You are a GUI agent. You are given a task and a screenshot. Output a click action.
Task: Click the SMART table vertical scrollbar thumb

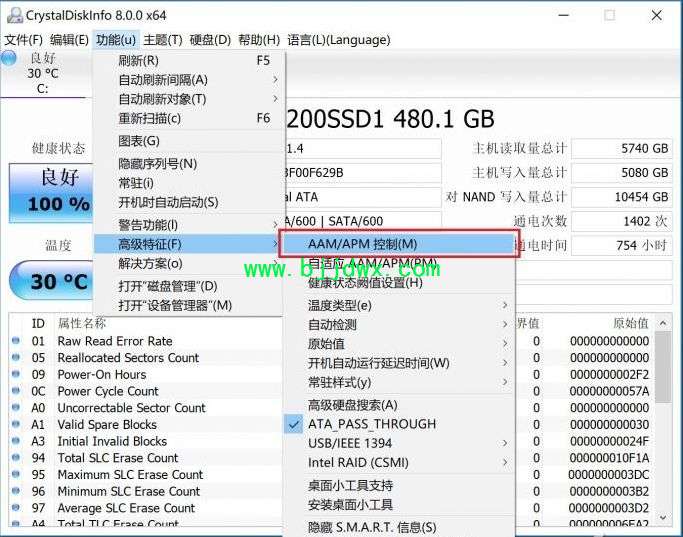coord(663,367)
